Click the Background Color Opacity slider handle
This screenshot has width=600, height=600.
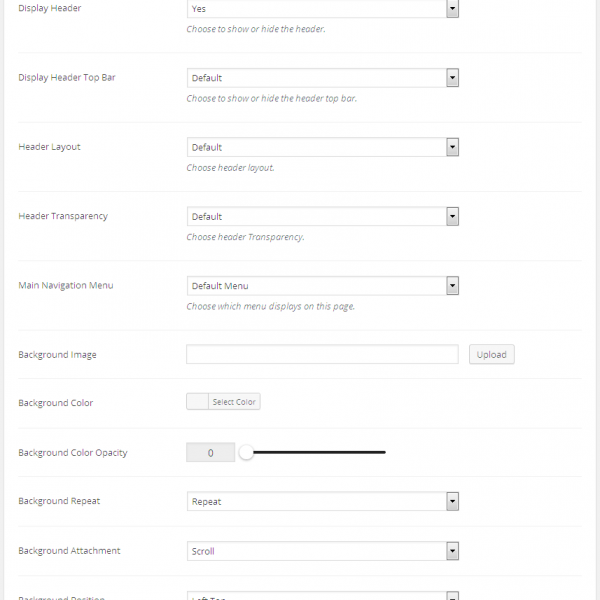pyautogui.click(x=246, y=453)
